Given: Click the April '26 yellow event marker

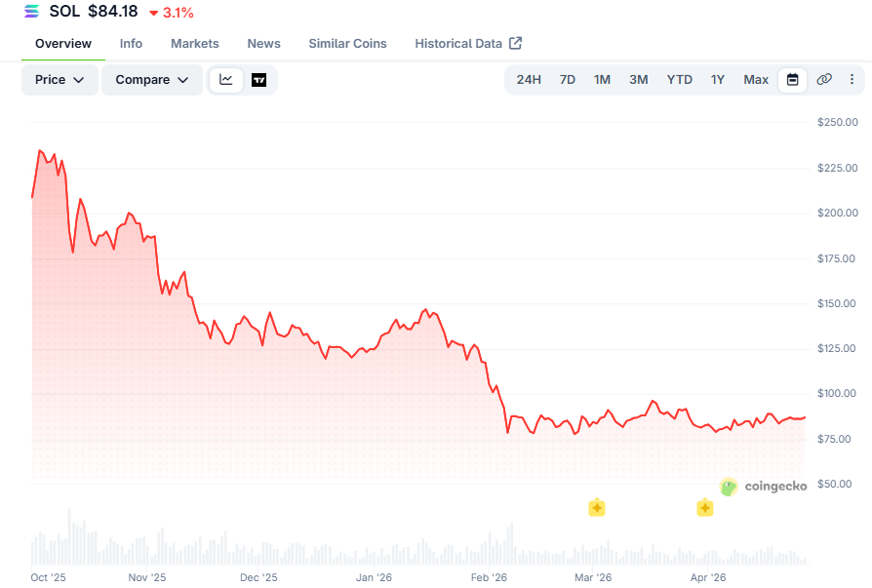Looking at the screenshot, I should pos(704,507).
